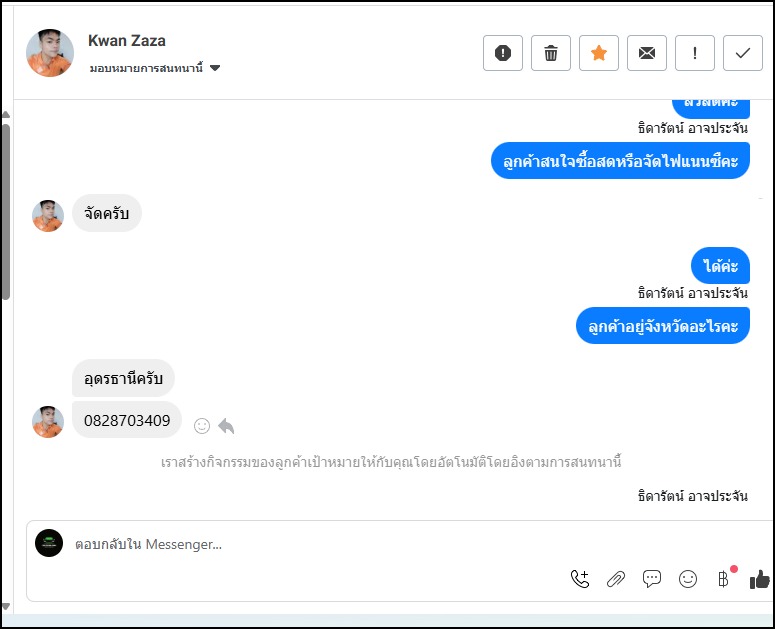Open Kwan Zaza's profile picture

50,53
